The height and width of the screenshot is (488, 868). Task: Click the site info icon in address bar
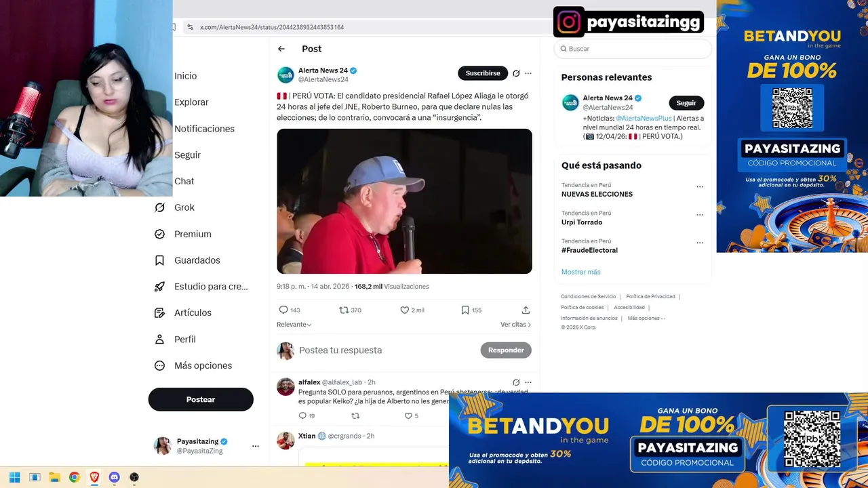click(x=190, y=27)
